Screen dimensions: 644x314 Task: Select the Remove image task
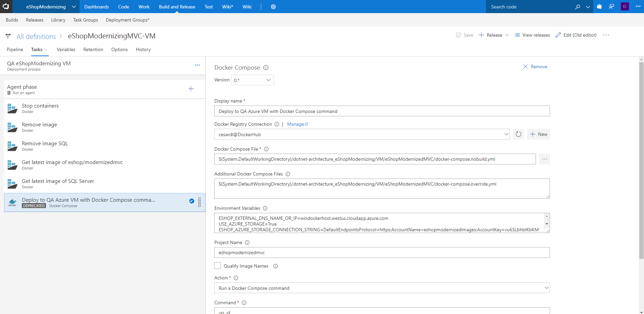click(x=105, y=127)
